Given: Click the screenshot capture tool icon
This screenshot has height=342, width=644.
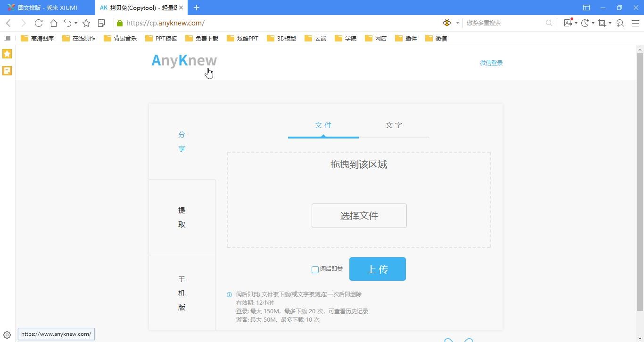Looking at the screenshot, I should (x=602, y=23).
